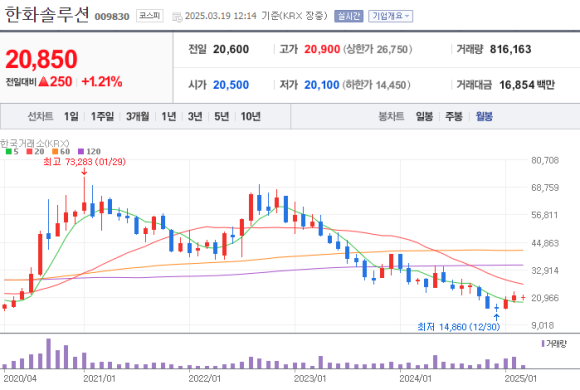The height and width of the screenshot is (390, 580).
Task: Switch to the 월봉 monthly candle chart
Action: [x=484, y=117]
